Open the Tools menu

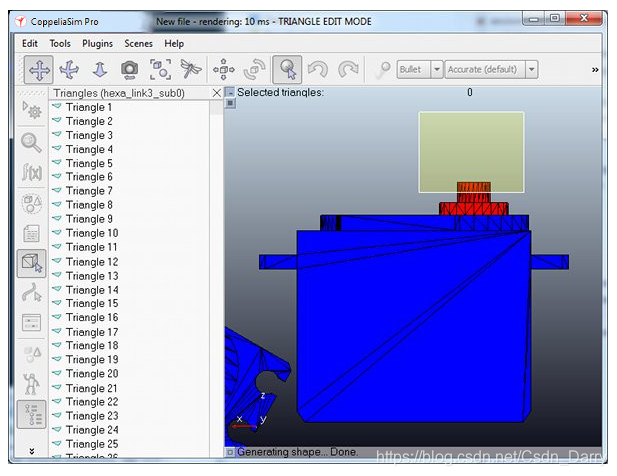[60, 43]
